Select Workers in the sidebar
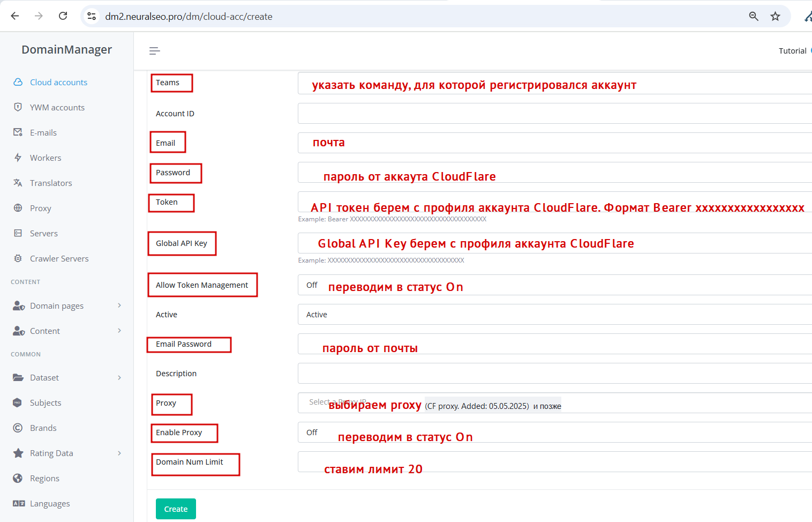This screenshot has width=812, height=522. (46, 158)
